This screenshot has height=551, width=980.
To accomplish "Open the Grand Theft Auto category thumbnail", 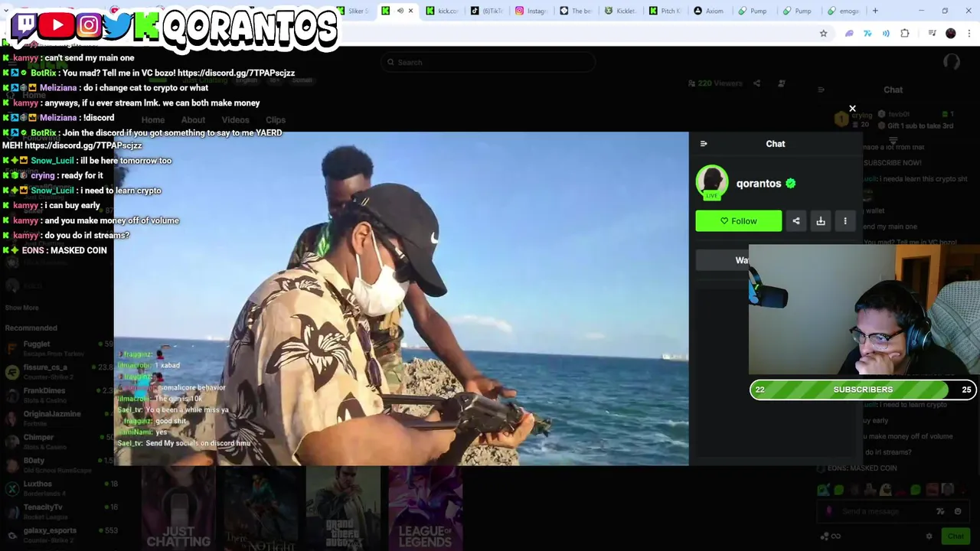I will 343,509.
